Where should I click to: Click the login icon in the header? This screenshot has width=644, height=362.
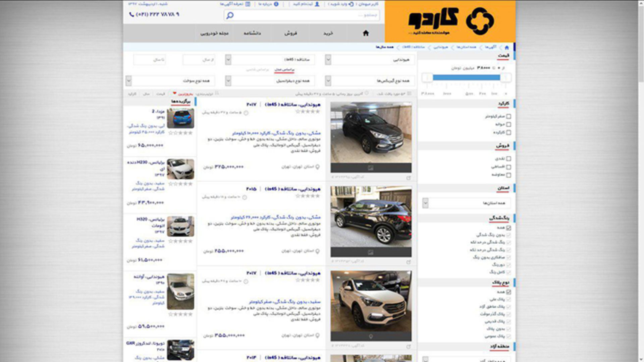351,4
